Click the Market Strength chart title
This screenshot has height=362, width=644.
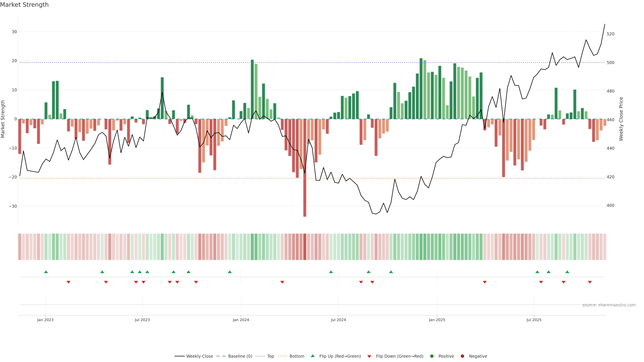tap(24, 5)
